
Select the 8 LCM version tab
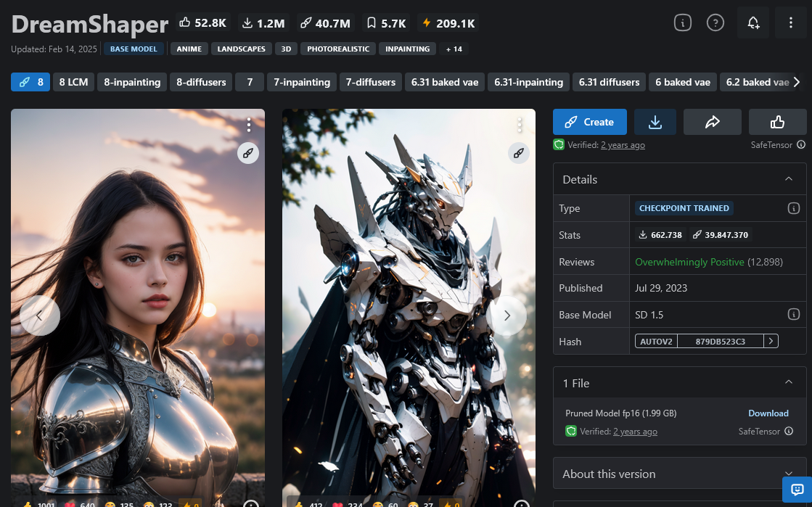click(x=73, y=82)
